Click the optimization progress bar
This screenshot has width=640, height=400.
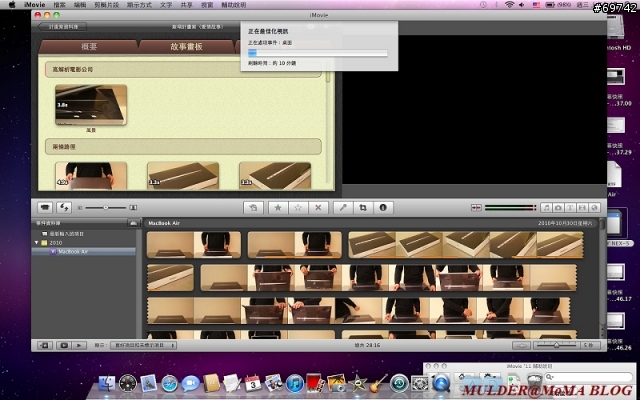318,53
